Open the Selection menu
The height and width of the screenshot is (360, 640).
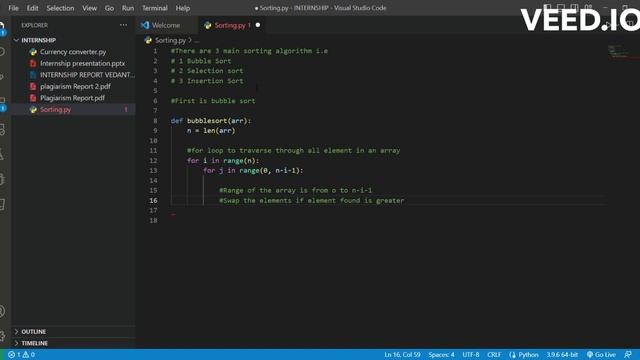(x=60, y=8)
